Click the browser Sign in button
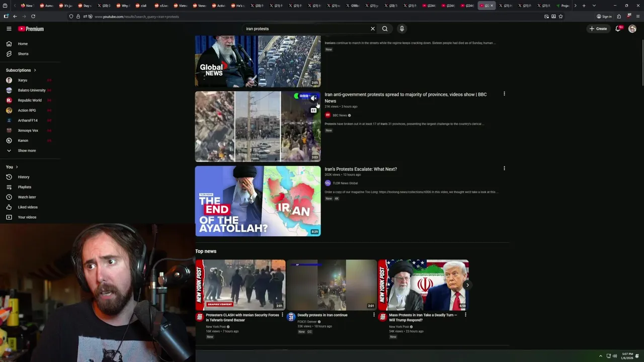This screenshot has height=362, width=644. (604, 17)
